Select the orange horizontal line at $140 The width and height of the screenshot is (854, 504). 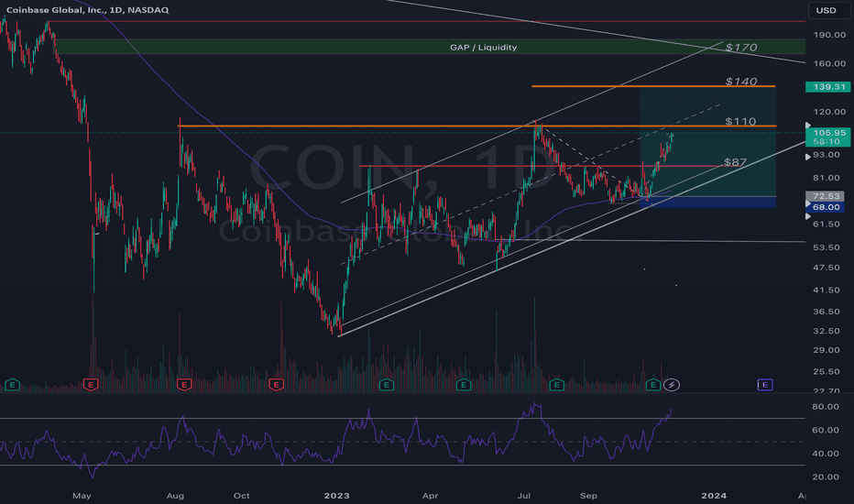(653, 86)
